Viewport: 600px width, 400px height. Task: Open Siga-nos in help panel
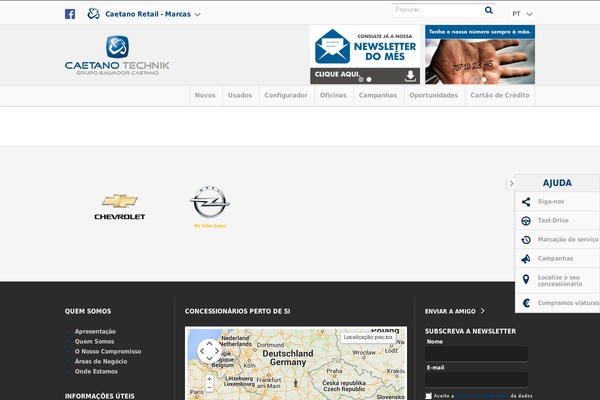pos(551,201)
